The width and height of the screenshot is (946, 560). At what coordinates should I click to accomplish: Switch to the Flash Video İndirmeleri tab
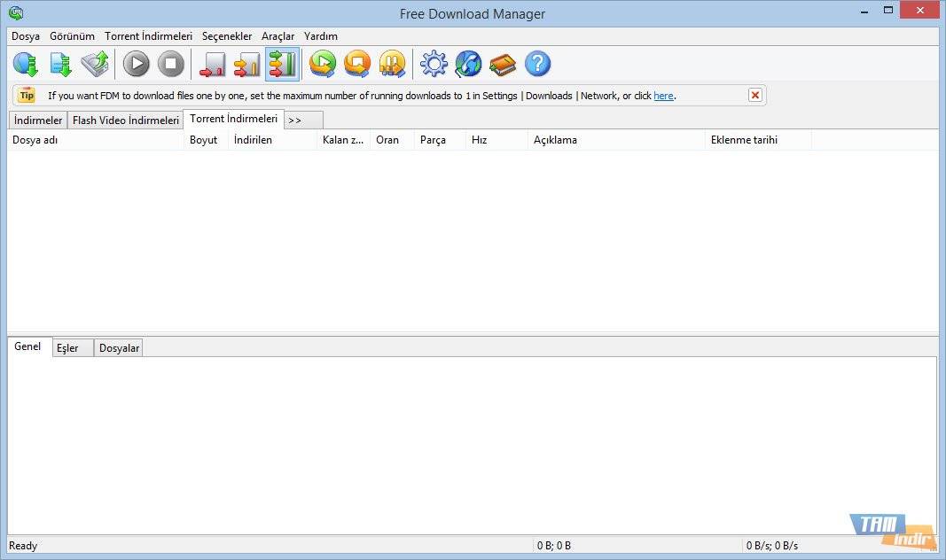[125, 120]
